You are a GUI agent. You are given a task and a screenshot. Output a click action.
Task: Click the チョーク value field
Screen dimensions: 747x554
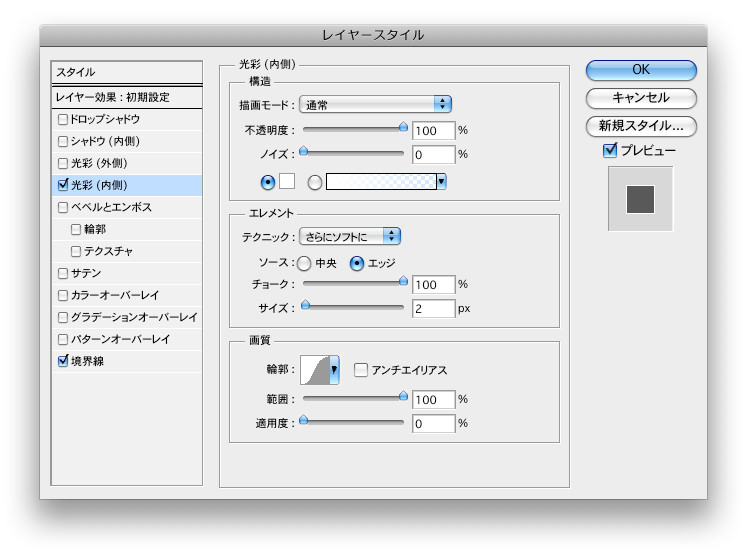click(x=434, y=285)
